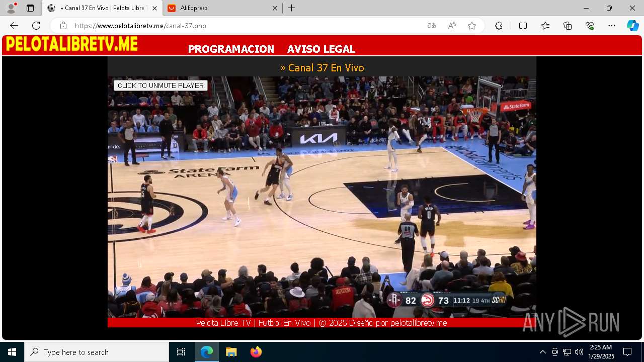This screenshot has width=644, height=362.
Task: Open the browser profile icon
Action: tap(11, 8)
